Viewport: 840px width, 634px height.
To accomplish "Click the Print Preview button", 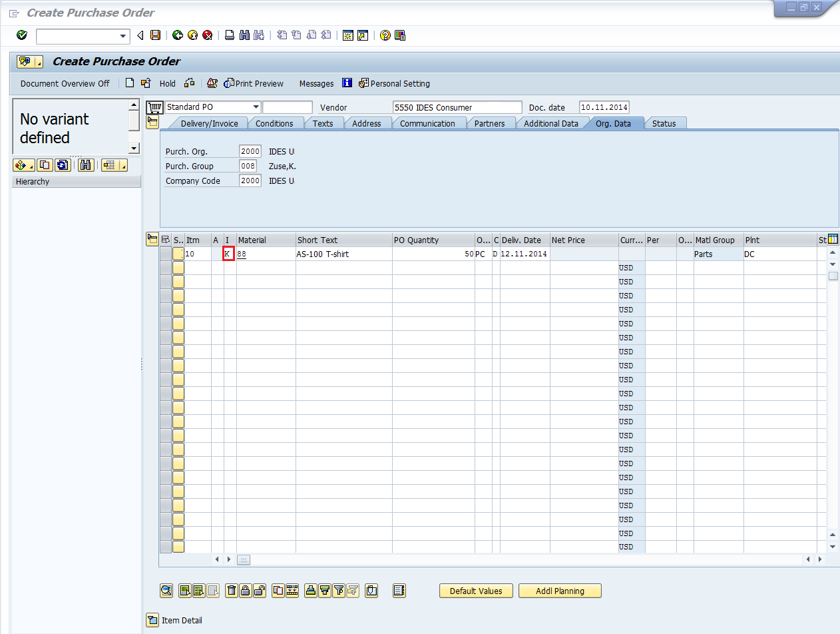I will point(254,83).
